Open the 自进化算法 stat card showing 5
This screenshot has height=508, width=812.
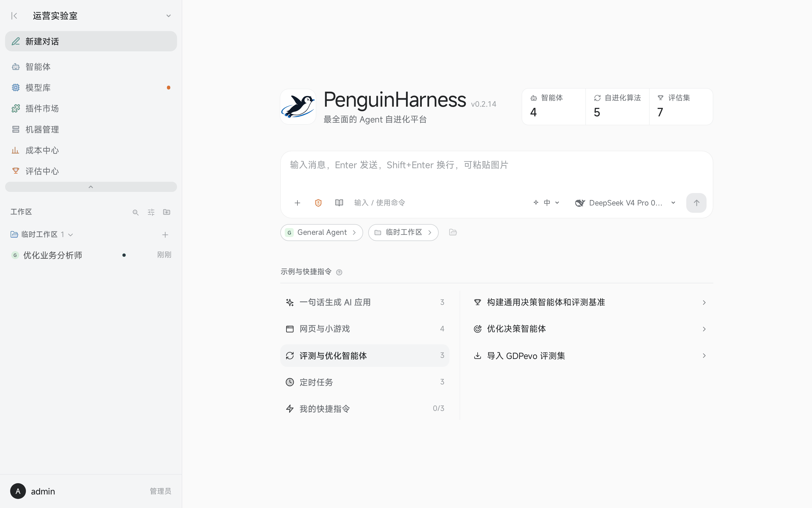617,106
